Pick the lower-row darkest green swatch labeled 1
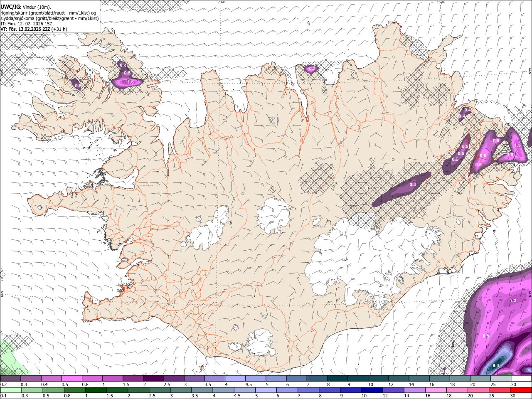 (x=96, y=390)
